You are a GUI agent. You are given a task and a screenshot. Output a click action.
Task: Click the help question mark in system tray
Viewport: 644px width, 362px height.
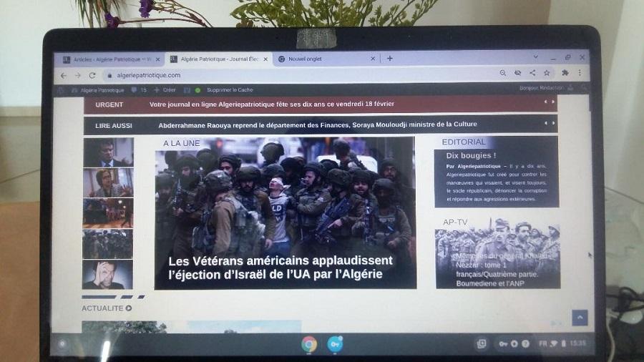pos(525,343)
